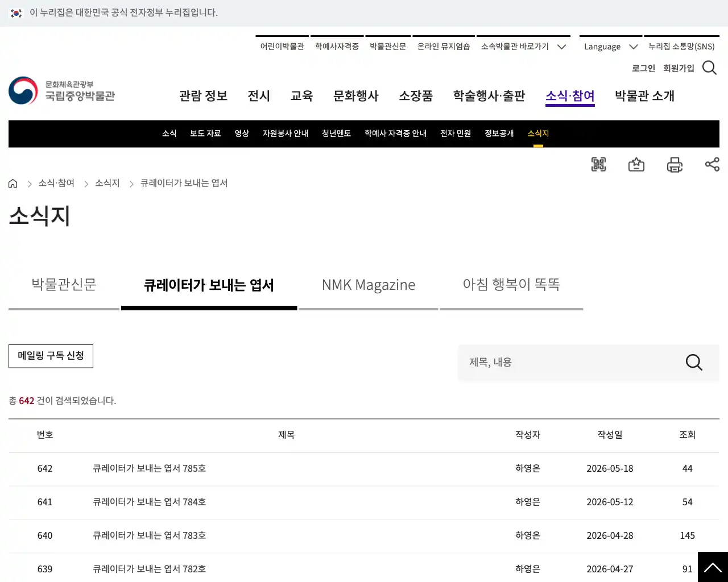This screenshot has width=728, height=582.
Task: Open the 학술행사·출판 main menu
Action: 489,96
